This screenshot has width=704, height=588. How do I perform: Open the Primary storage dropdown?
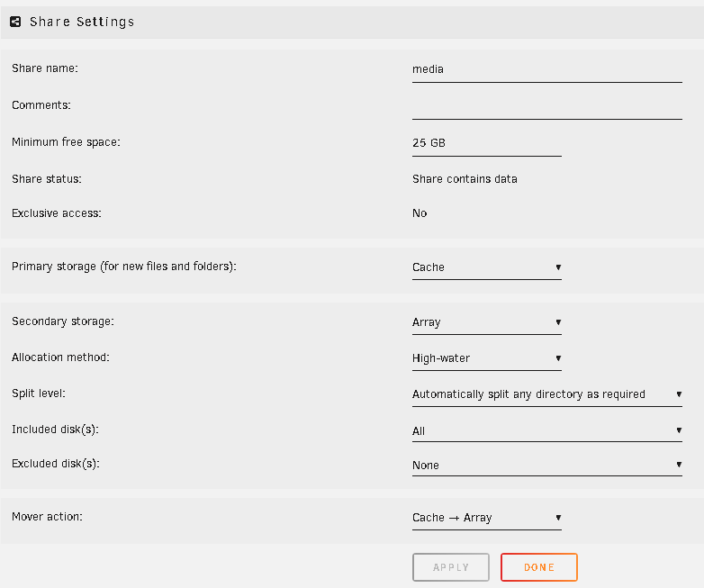pyautogui.click(x=487, y=267)
